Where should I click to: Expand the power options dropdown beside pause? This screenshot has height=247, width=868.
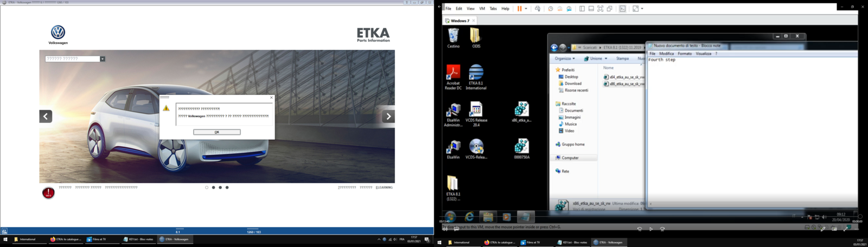tap(526, 9)
